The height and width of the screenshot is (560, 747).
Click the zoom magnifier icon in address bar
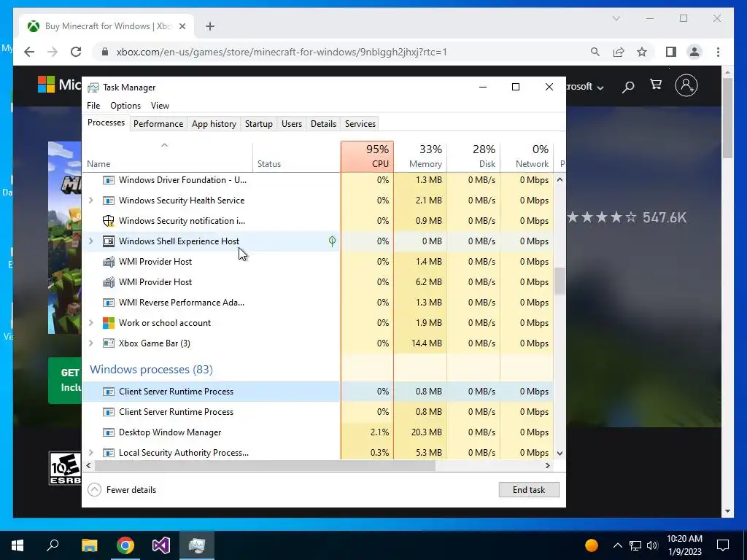(595, 52)
